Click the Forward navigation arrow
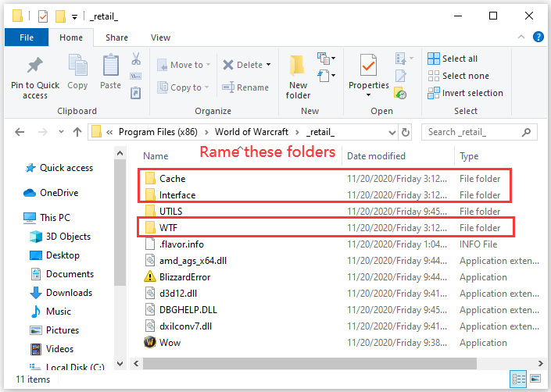This screenshot has height=392, width=551. [x=42, y=132]
